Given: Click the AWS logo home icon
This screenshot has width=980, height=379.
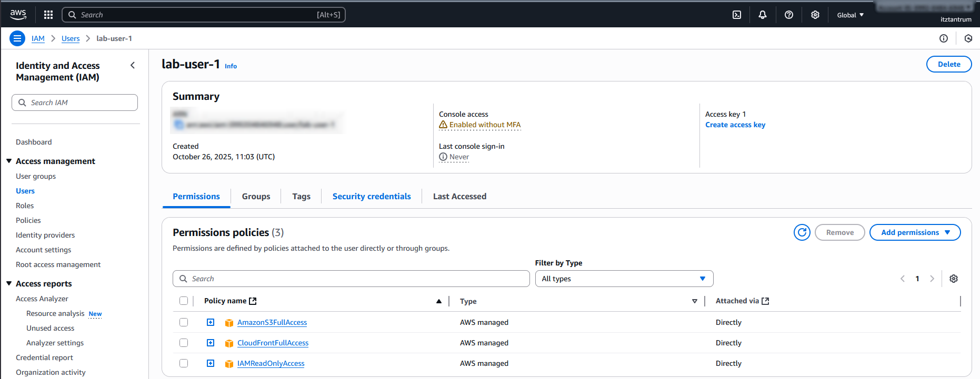Looking at the screenshot, I should pos(18,15).
